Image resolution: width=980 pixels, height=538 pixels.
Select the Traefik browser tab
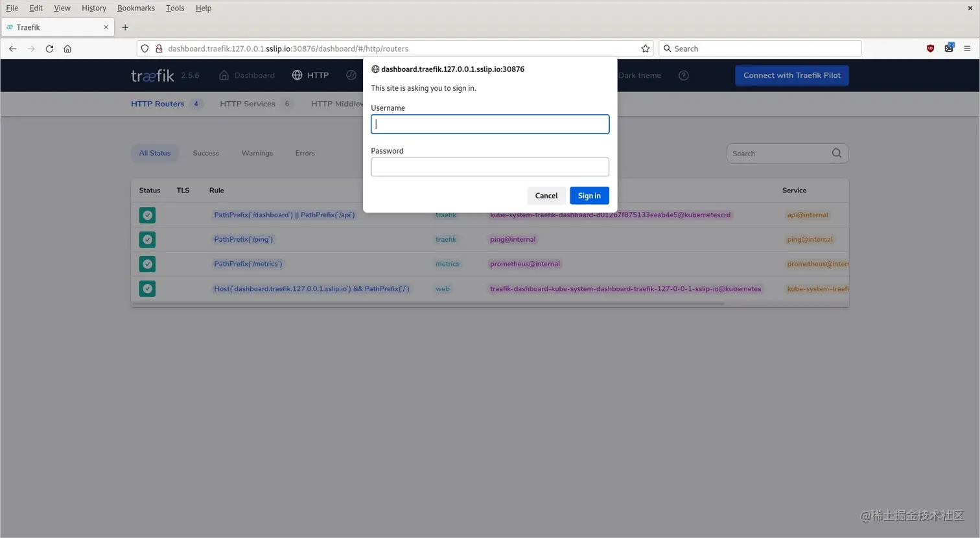58,27
